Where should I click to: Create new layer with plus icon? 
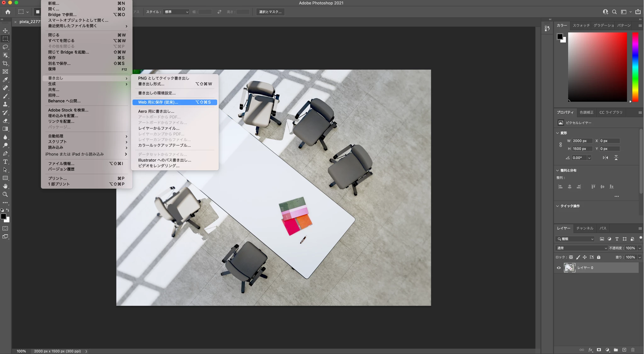click(624, 350)
